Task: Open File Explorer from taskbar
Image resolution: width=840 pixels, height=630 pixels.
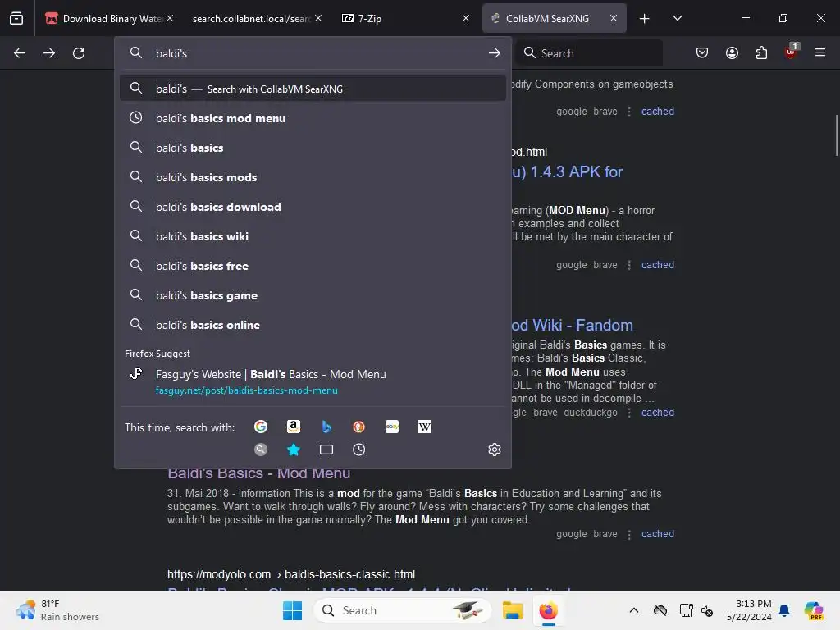Action: point(513,610)
